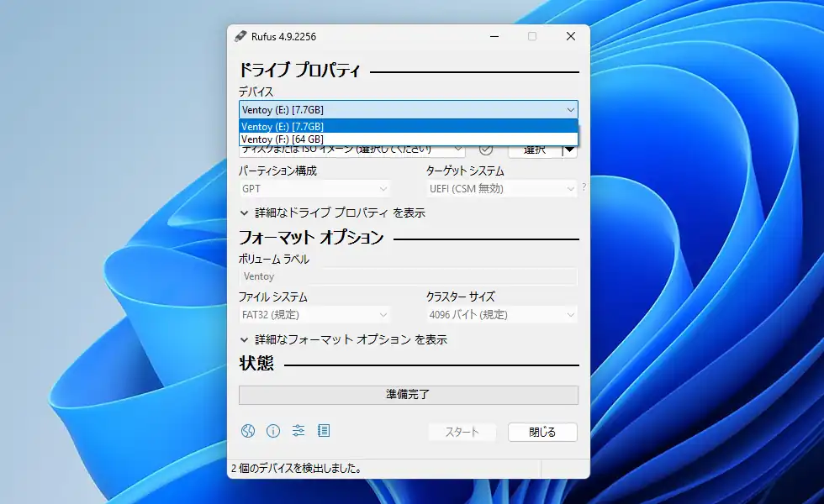This screenshot has width=824, height=504.
Task: Click the パーティション構成 label
Action: [278, 171]
